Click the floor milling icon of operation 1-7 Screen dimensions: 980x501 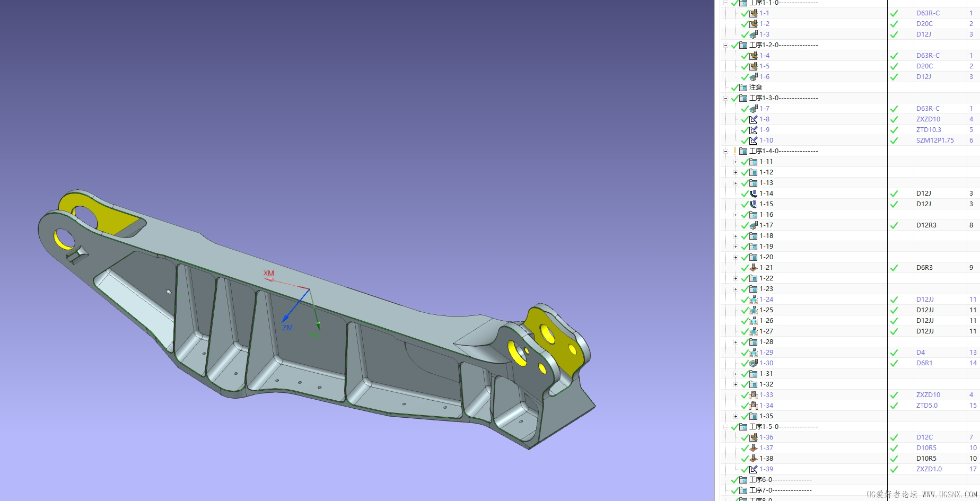point(753,109)
